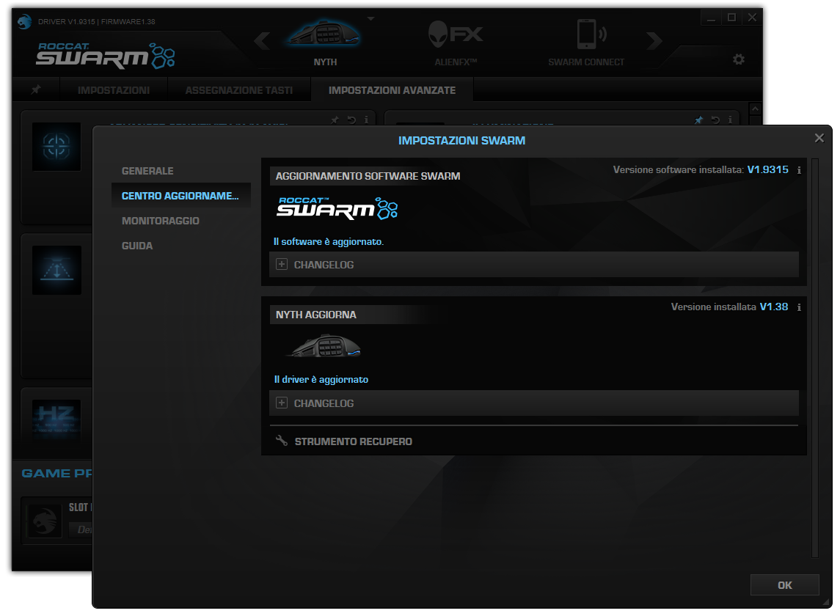Viewport: 840px width, 616px height.
Task: Pin the left advanced settings panel
Action: [335, 120]
